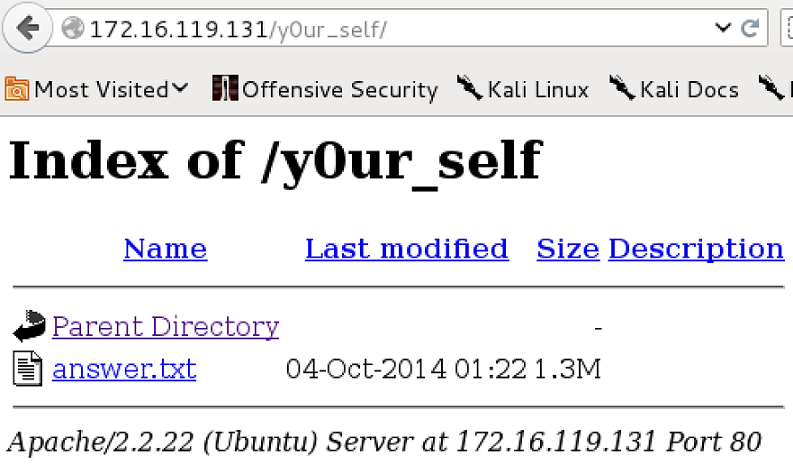Open the Kali Docs bookmark label
This screenshot has height=465, width=793.
[689, 90]
